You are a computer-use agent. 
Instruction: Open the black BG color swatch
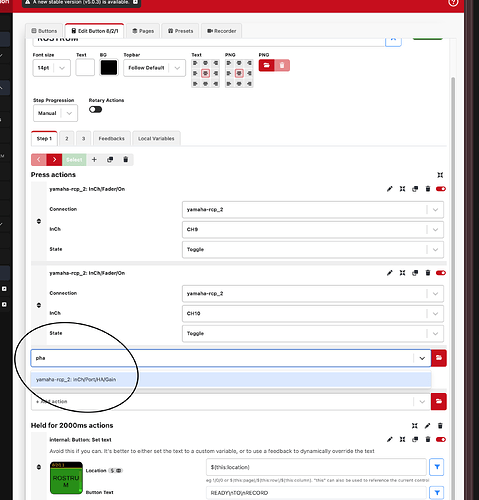[x=109, y=68]
